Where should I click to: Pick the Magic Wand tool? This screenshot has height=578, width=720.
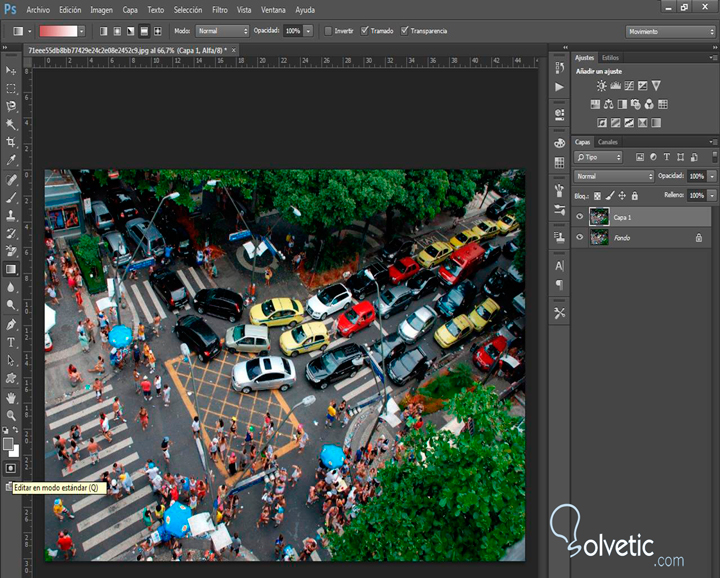pos(11,125)
